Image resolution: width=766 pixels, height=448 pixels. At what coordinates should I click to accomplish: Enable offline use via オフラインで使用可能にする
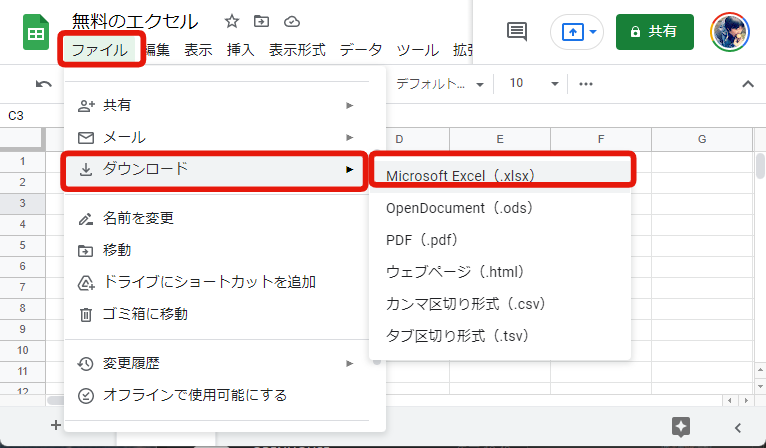click(x=195, y=395)
